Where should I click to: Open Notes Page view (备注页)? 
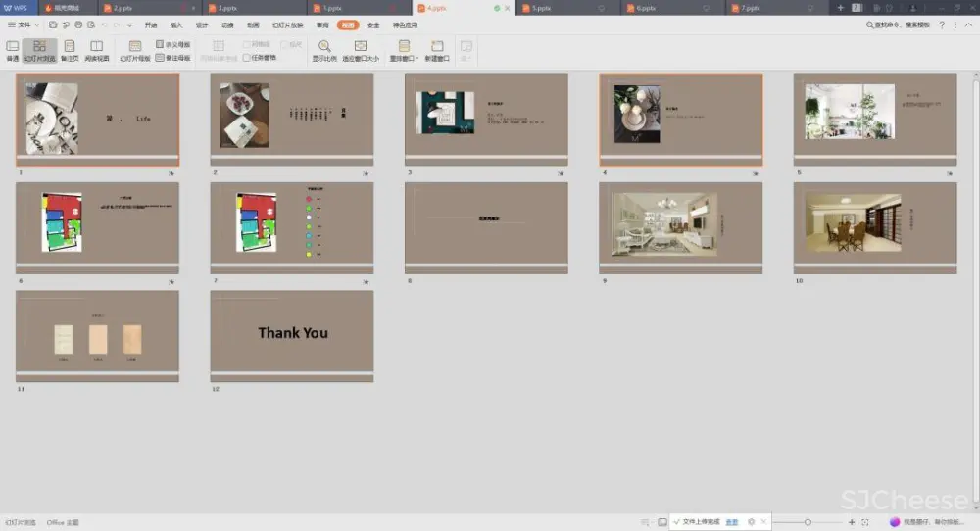coord(70,50)
